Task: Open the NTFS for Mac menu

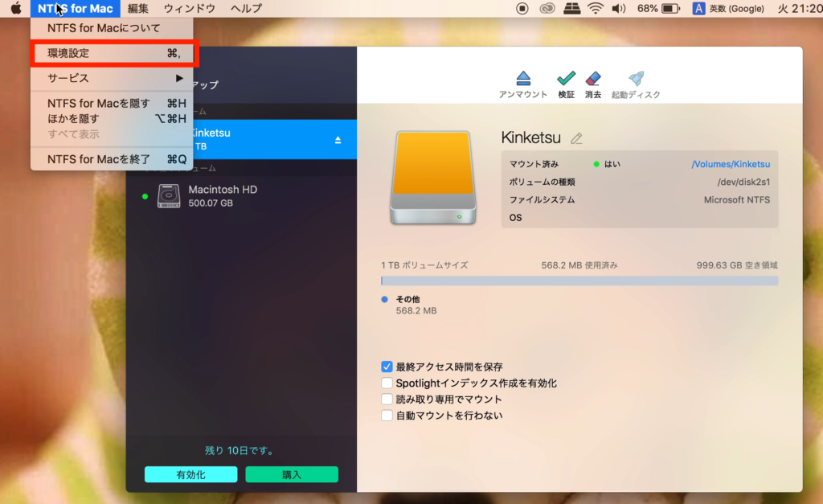Action: (x=75, y=8)
